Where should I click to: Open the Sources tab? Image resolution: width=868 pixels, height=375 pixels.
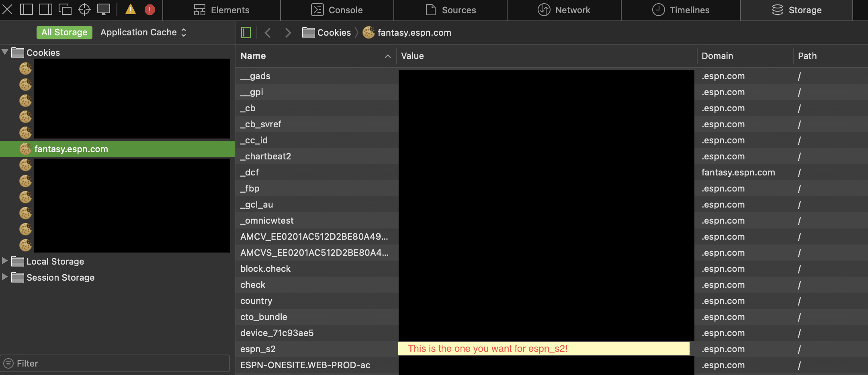pyautogui.click(x=450, y=10)
